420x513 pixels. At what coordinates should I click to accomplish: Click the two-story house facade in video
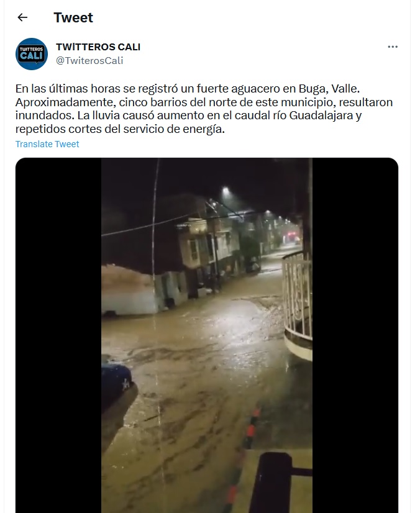pos(204,252)
